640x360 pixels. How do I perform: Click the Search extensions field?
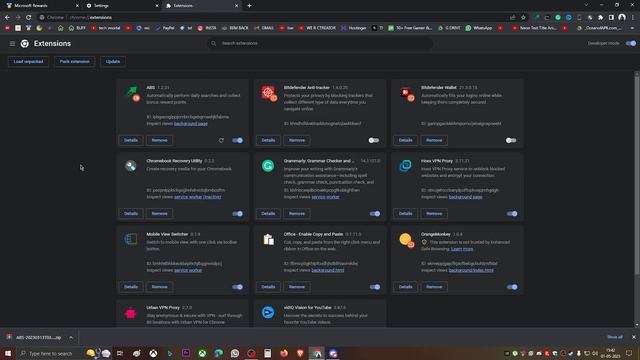(x=320, y=43)
